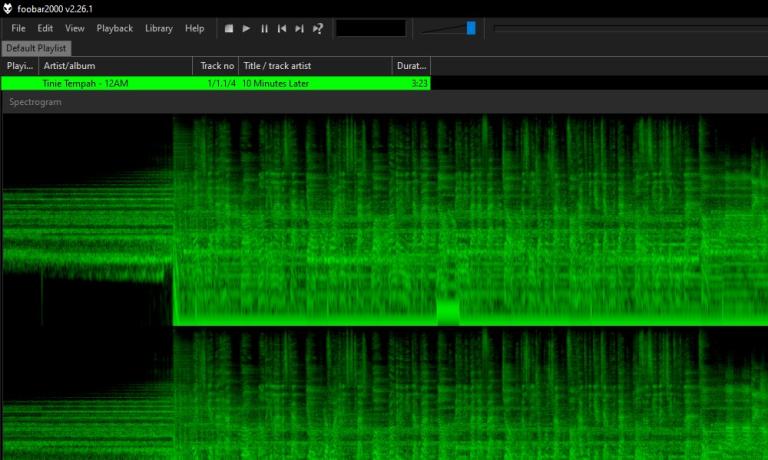Click the lower channel spectrogram display
Image resolution: width=768 pixels, height=460 pixels.
click(x=385, y=394)
